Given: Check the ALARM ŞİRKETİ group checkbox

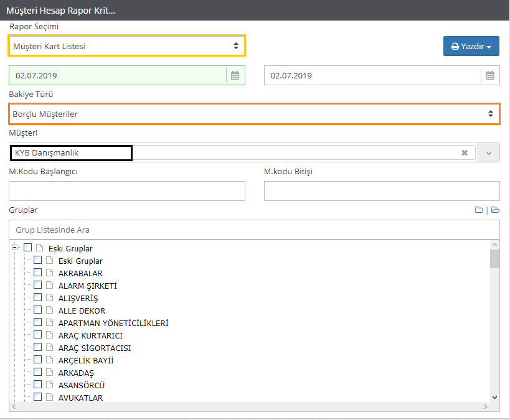Looking at the screenshot, I should [38, 285].
